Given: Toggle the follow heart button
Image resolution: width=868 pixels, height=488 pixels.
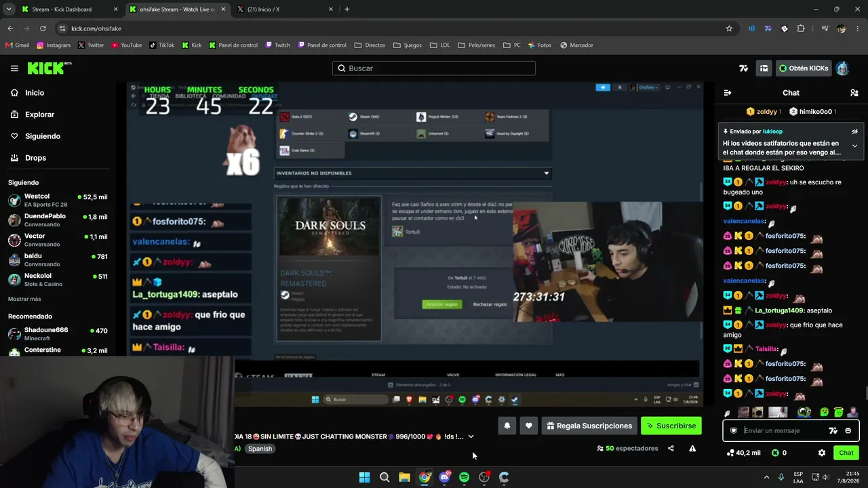Looking at the screenshot, I should click(529, 426).
